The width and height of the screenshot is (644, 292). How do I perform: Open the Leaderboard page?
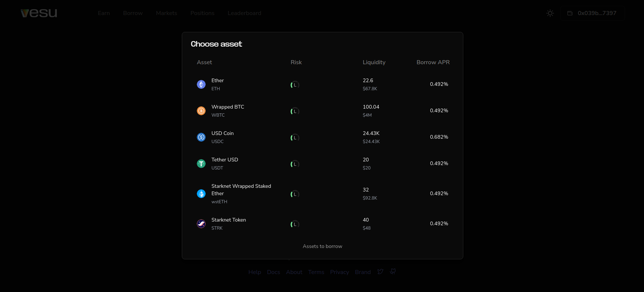(244, 13)
